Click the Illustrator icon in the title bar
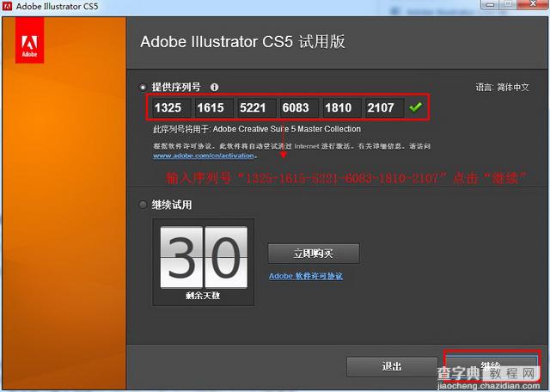The width and height of the screenshot is (550, 392). (x=7, y=6)
